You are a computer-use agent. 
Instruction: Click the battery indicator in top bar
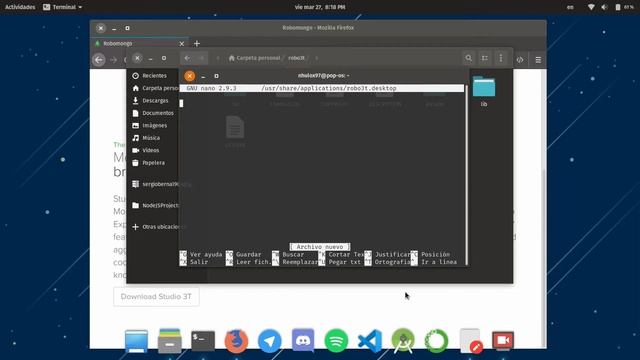[x=624, y=7]
